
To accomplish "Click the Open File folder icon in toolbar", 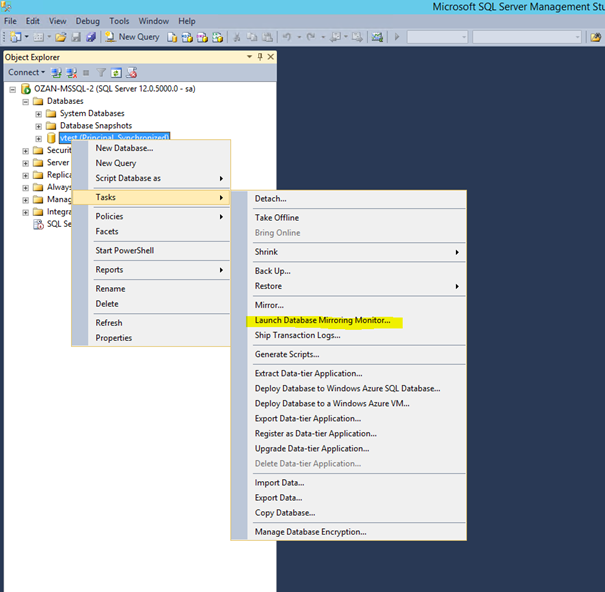I will [x=60, y=37].
